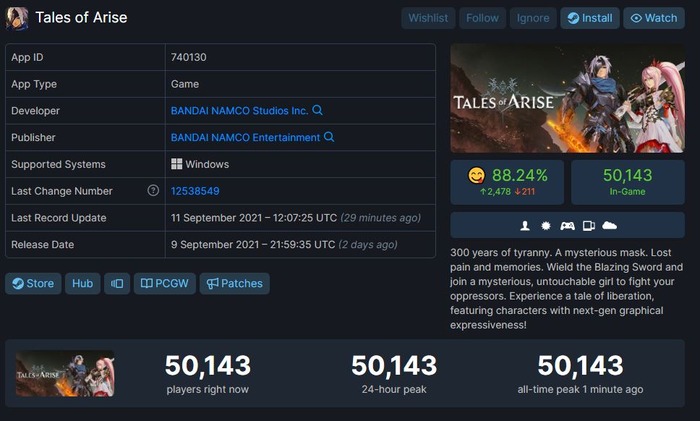Click the controller support gamepad icon

[567, 226]
